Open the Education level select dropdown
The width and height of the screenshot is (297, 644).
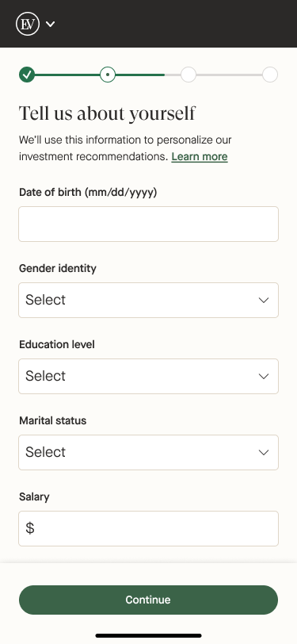click(x=149, y=376)
